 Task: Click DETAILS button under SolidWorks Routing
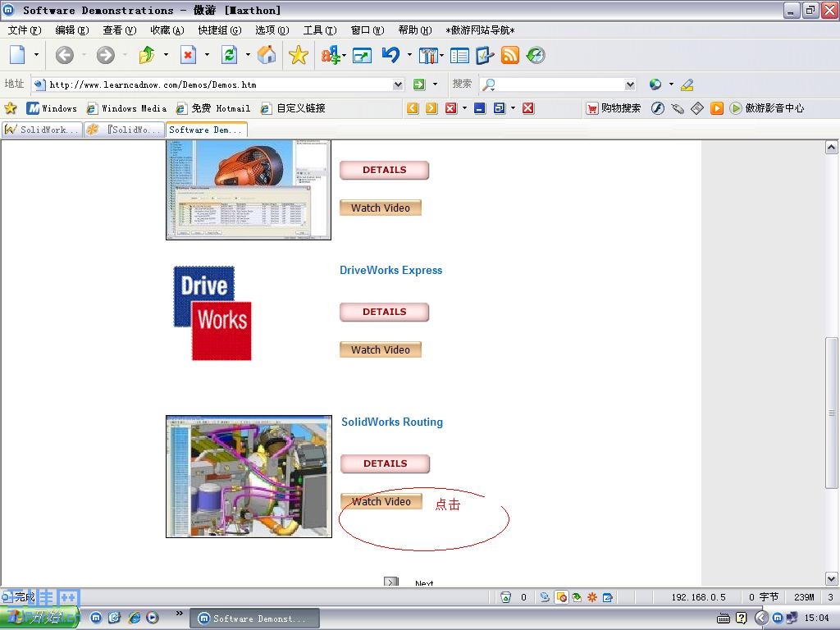click(386, 464)
